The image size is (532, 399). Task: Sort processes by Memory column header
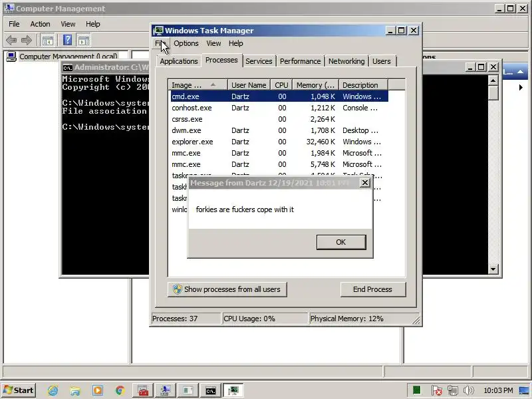pos(315,85)
